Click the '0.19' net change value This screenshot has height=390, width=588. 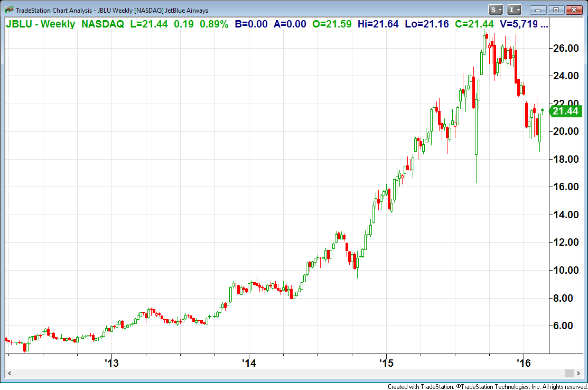184,24
